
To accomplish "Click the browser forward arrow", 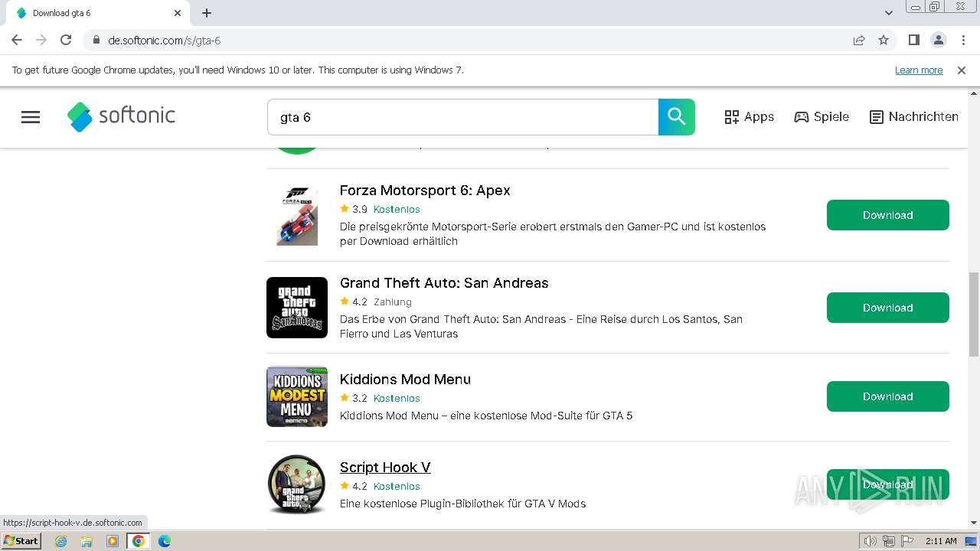I will coord(41,40).
